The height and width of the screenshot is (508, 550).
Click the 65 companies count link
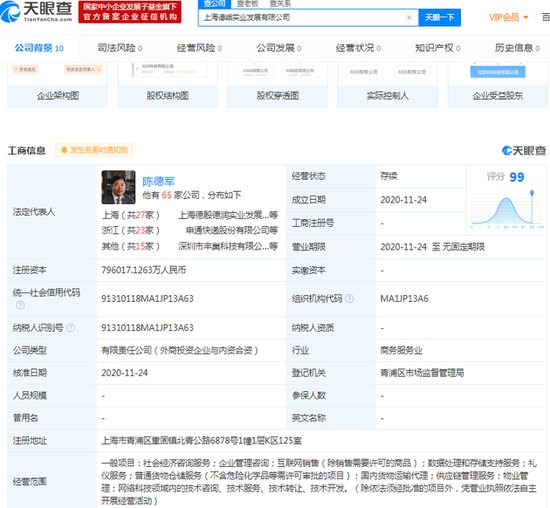point(167,195)
